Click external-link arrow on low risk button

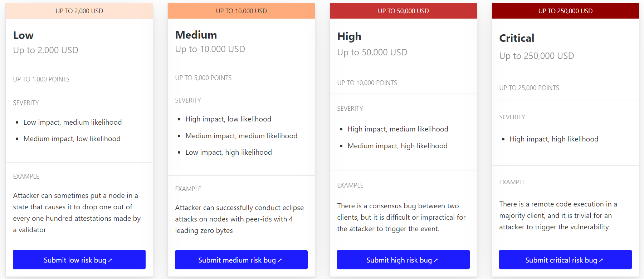(110, 260)
